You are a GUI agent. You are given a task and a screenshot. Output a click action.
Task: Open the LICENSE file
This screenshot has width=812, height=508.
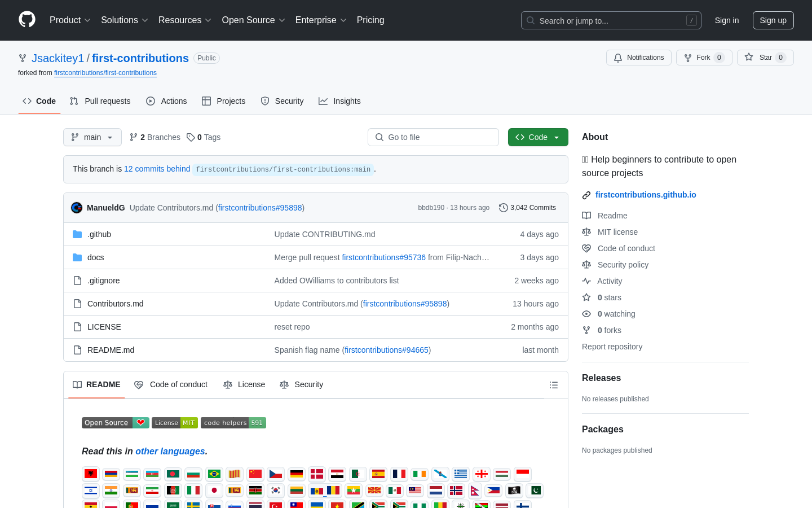point(104,327)
